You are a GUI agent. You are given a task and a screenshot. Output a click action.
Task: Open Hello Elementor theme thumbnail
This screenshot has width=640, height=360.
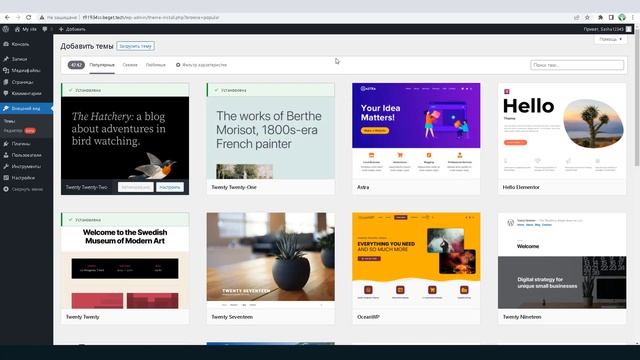coord(562,131)
